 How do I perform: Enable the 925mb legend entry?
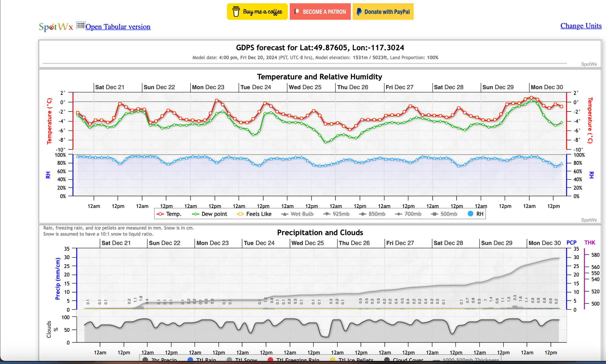(341, 214)
